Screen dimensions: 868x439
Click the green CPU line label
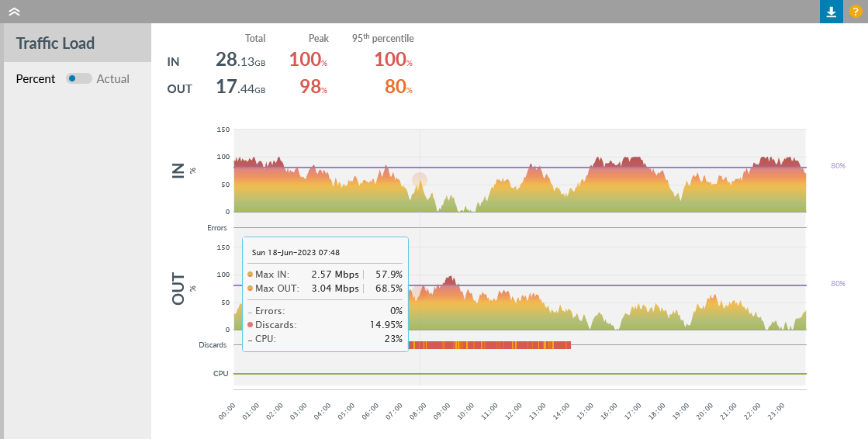point(220,373)
